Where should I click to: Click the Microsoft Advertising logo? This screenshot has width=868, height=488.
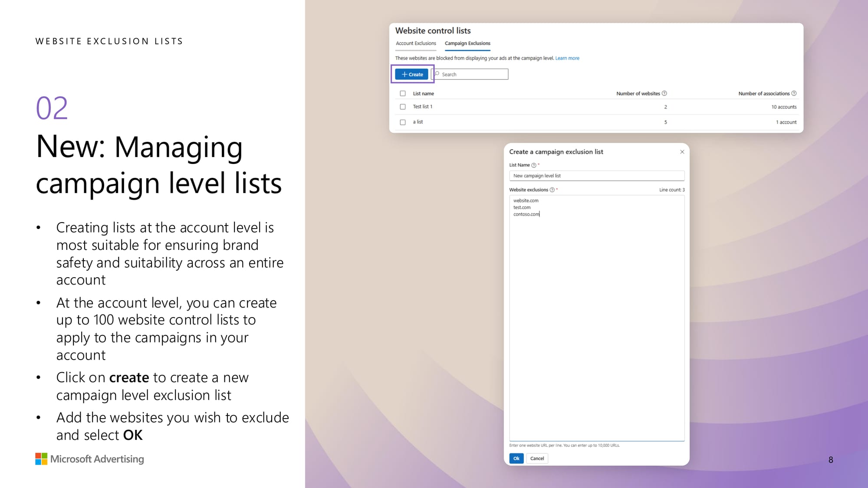tap(89, 459)
